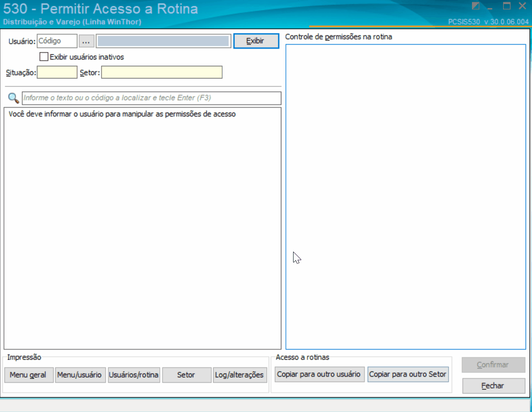532x412 pixels.
Task: Click the PCSIS530 version text
Action: click(x=488, y=22)
